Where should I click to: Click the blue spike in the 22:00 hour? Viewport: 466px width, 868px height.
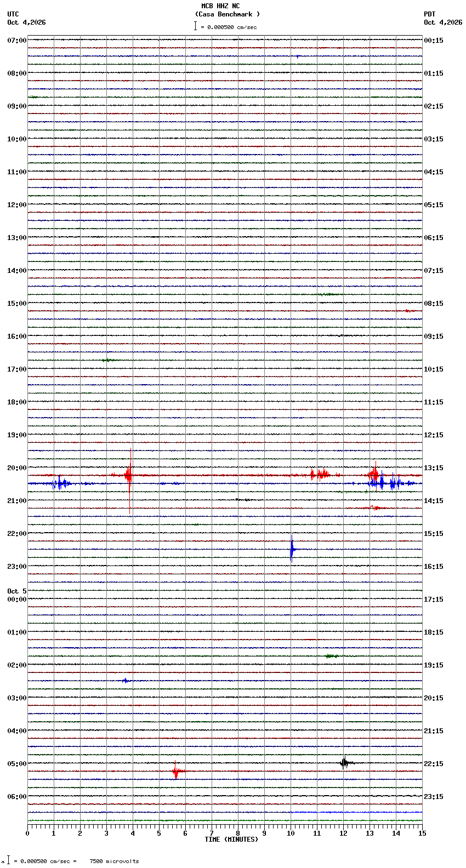tap(292, 548)
